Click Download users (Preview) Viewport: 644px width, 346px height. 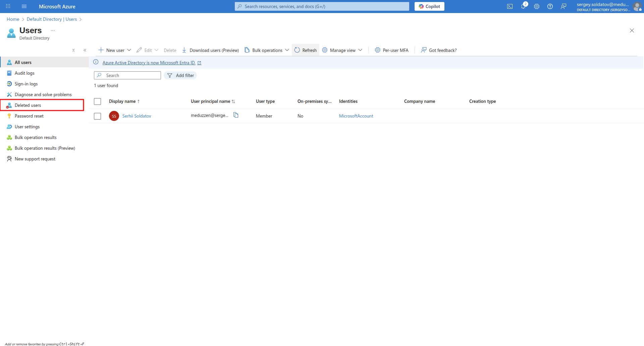pos(210,50)
